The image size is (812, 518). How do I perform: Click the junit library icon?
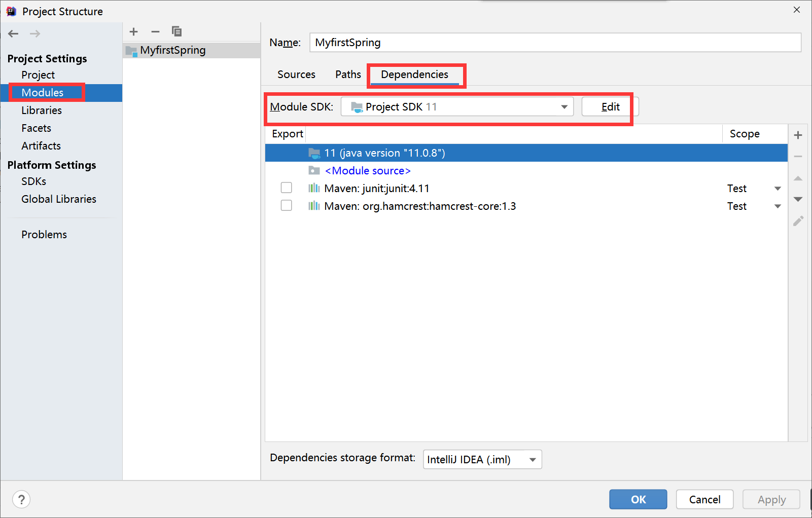click(314, 188)
